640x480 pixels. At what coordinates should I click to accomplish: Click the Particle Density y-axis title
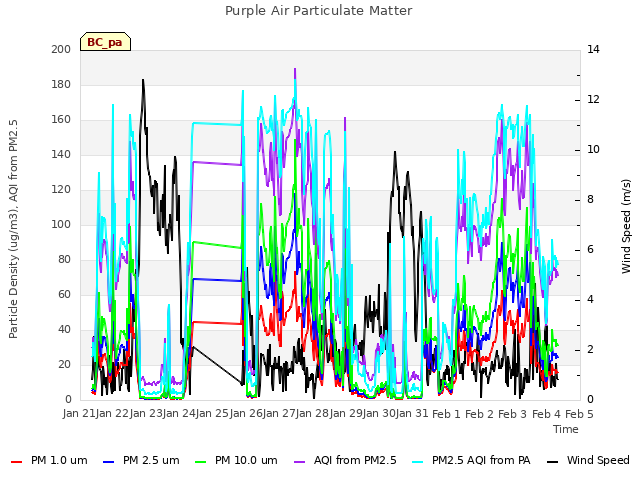pos(13,229)
